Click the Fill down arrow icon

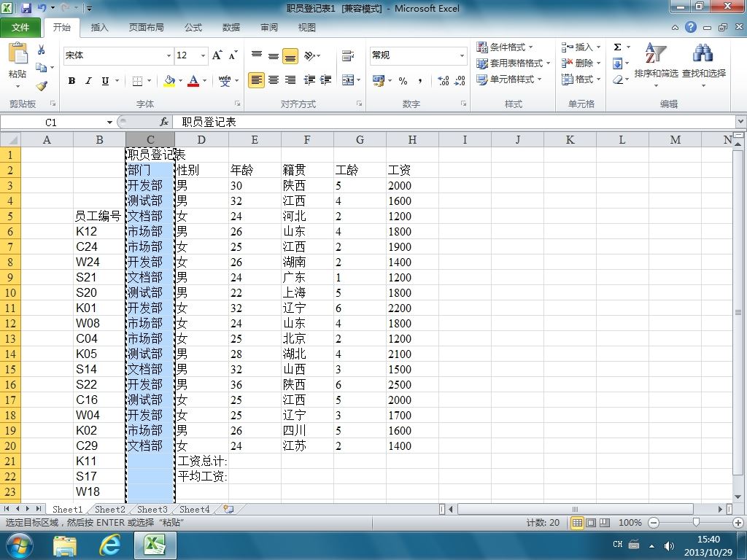pos(617,63)
